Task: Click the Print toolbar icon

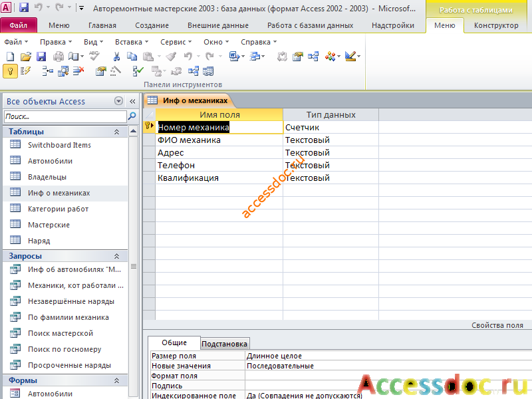Action: pos(59,57)
